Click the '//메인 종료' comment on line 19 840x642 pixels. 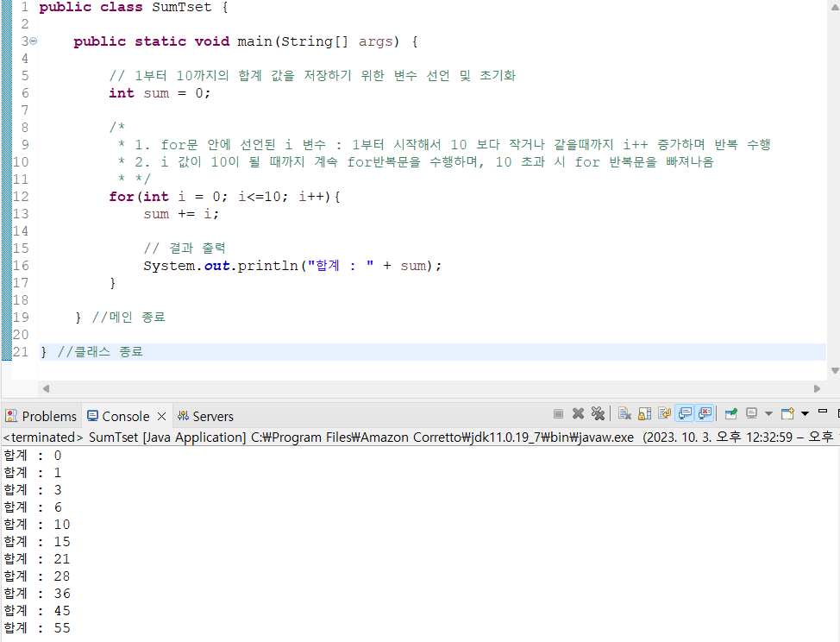point(129,318)
